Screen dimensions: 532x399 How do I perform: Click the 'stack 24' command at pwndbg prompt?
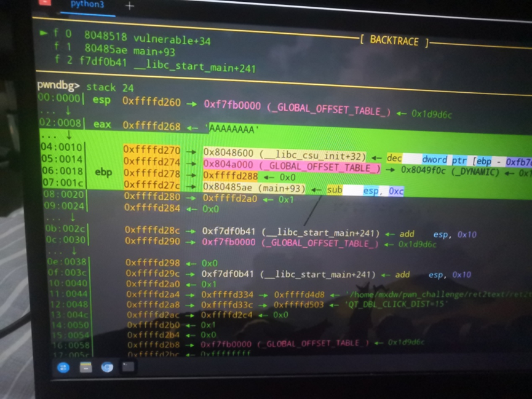(110, 87)
